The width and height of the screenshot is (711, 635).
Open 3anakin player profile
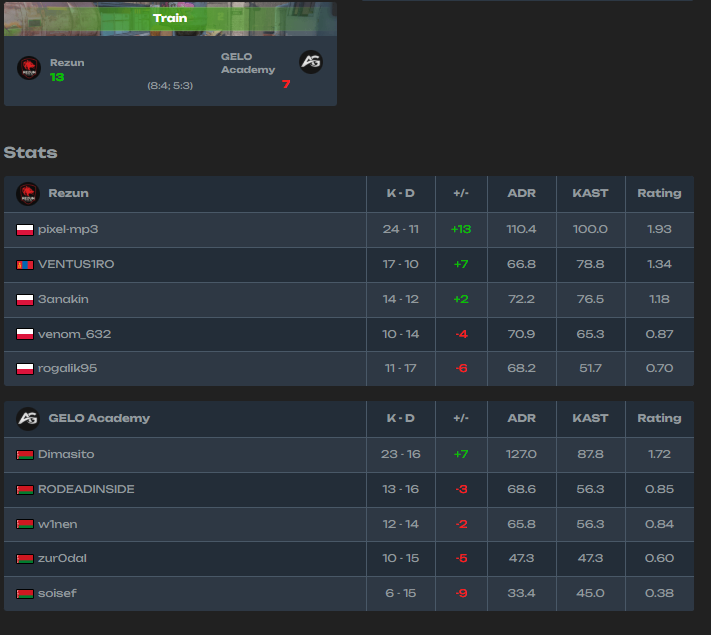[63, 299]
